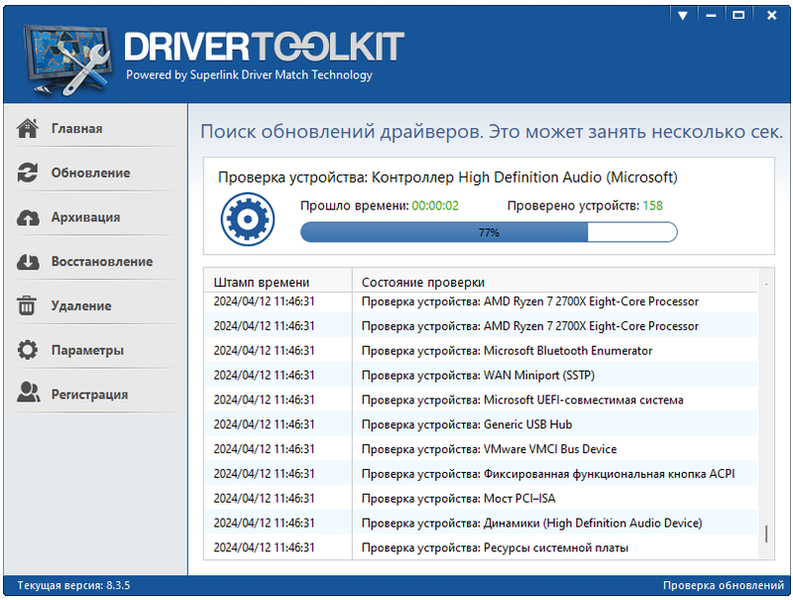Switch to the Обновление section
The image size is (793, 600).
point(96,173)
